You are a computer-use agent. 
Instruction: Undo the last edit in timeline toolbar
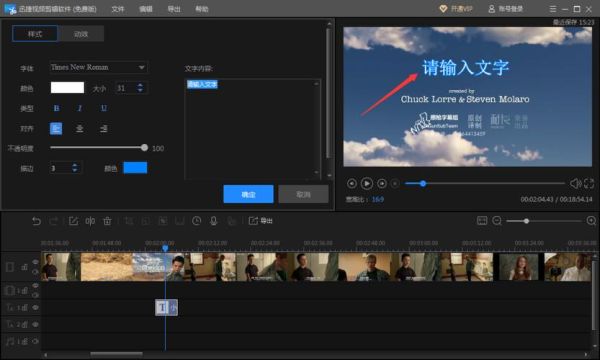click(36, 221)
